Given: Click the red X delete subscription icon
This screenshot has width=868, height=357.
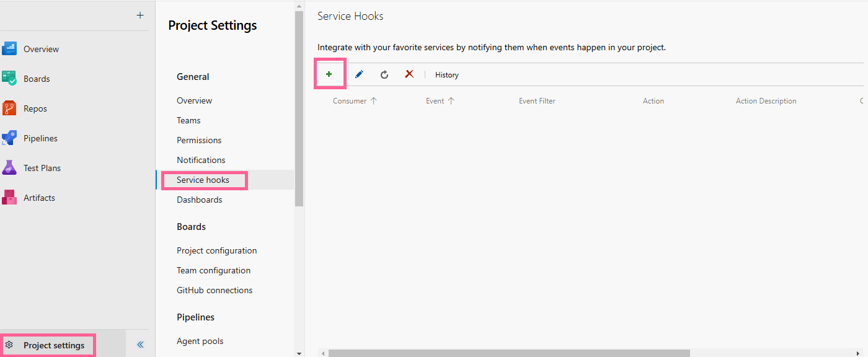Looking at the screenshot, I should point(409,74).
